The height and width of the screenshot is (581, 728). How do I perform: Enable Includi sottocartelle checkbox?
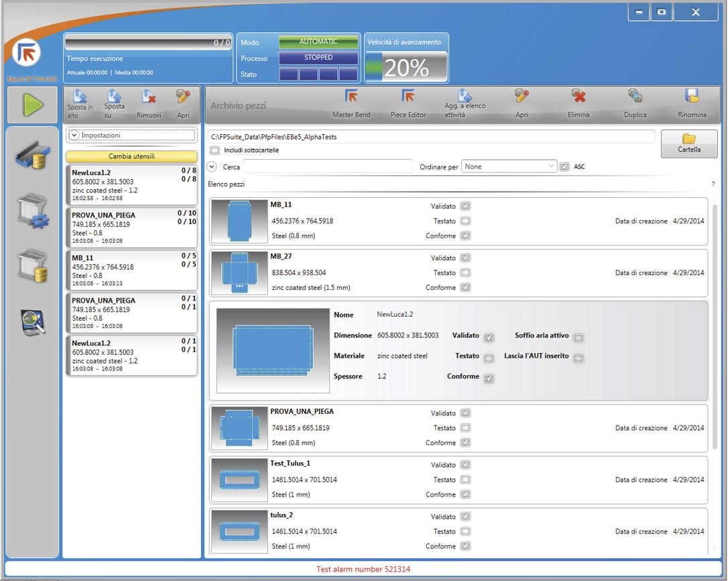click(215, 150)
